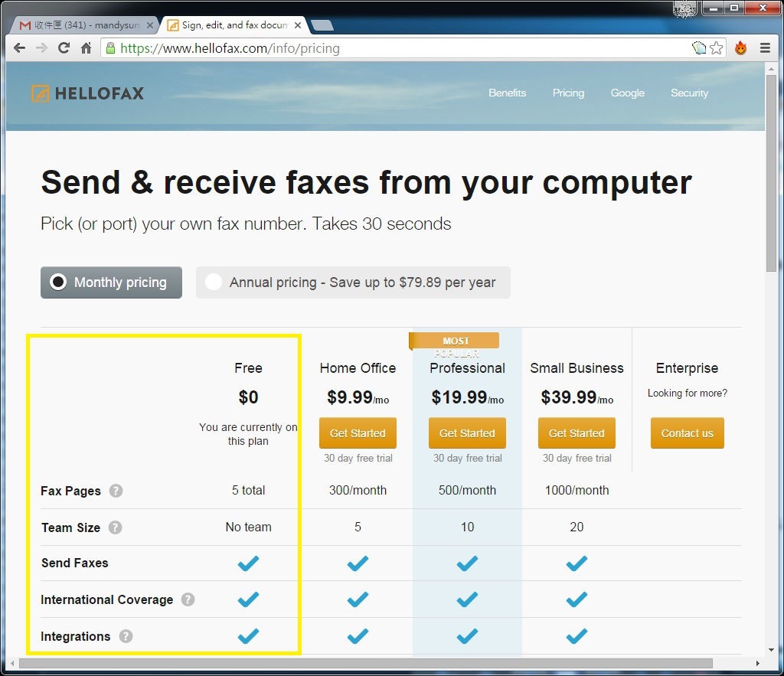Image resolution: width=784 pixels, height=676 pixels.
Task: Click 'You are currently on this plan' text
Action: point(248,434)
